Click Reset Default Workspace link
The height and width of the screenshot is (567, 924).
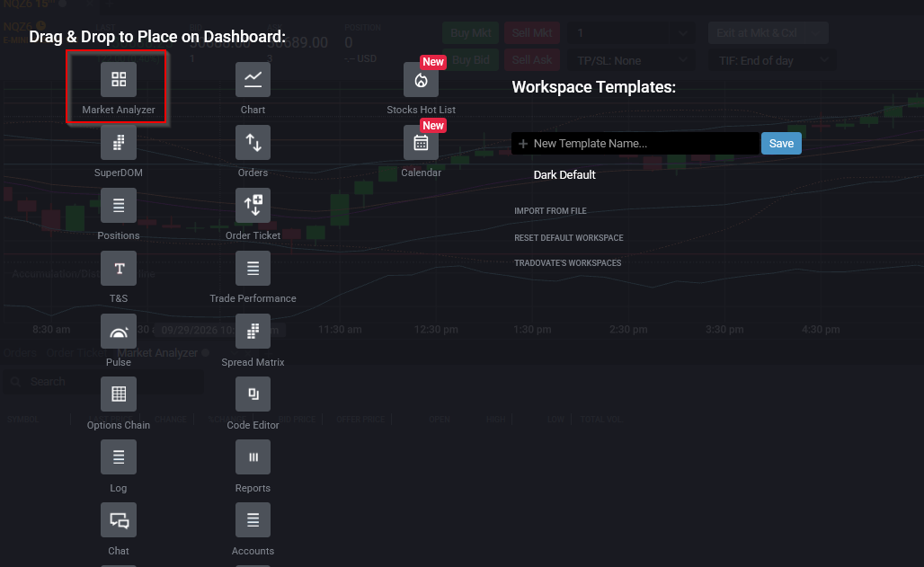568,237
